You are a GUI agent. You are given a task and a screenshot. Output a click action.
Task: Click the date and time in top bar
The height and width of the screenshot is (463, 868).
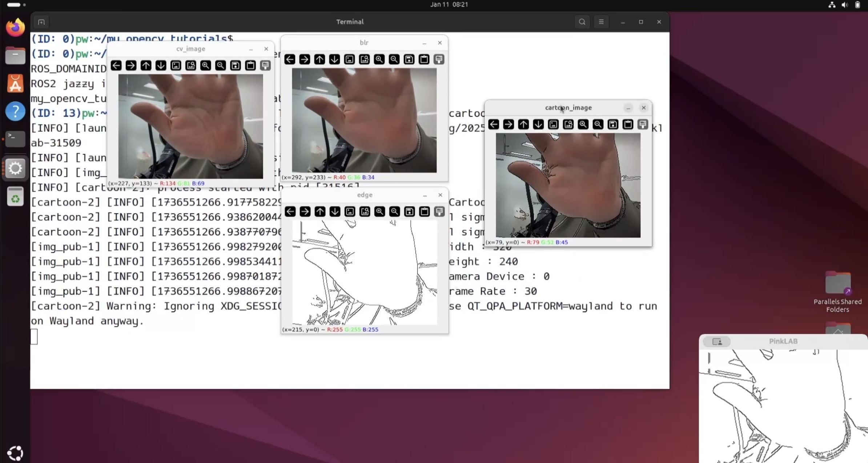[x=449, y=4]
